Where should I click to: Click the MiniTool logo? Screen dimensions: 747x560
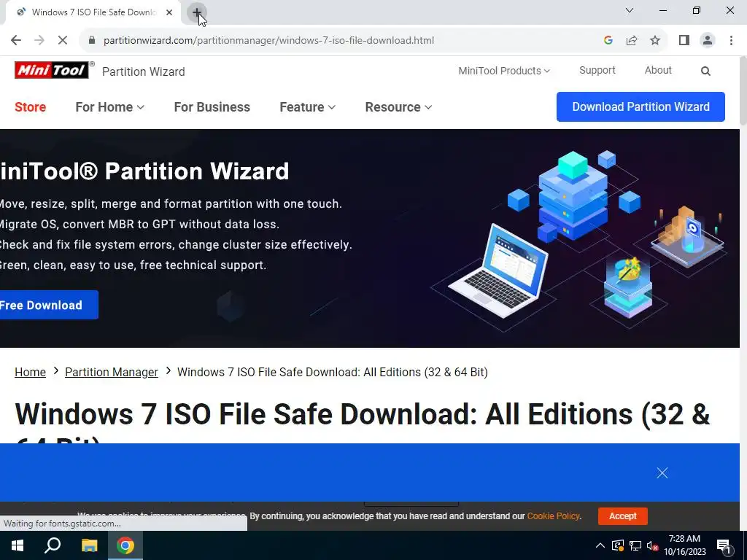point(52,71)
